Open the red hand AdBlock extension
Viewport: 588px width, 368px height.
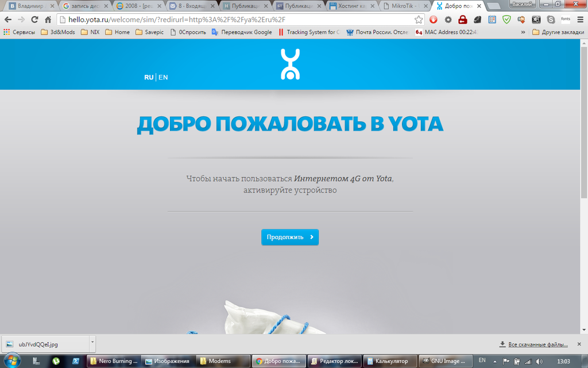(434, 20)
